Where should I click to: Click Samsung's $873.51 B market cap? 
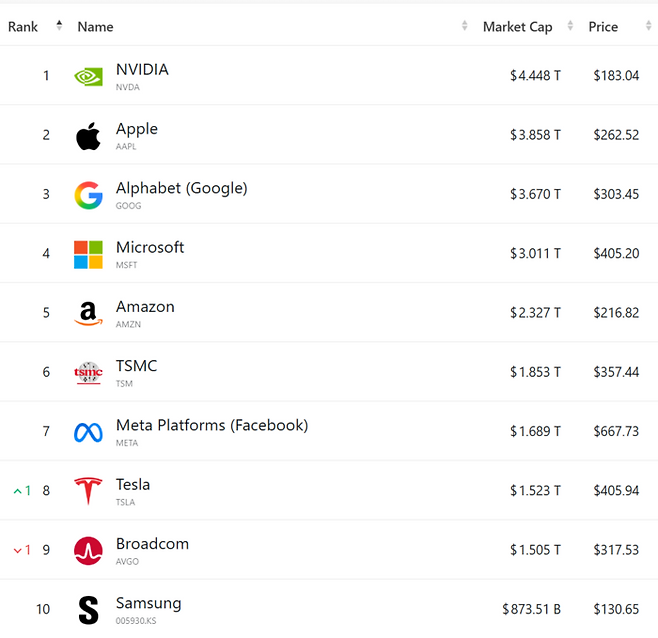pos(531,609)
